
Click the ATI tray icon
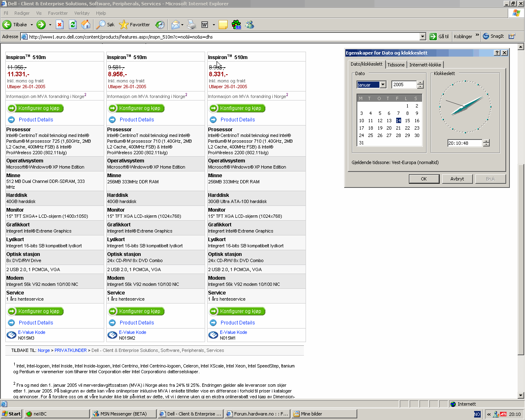[503, 414]
